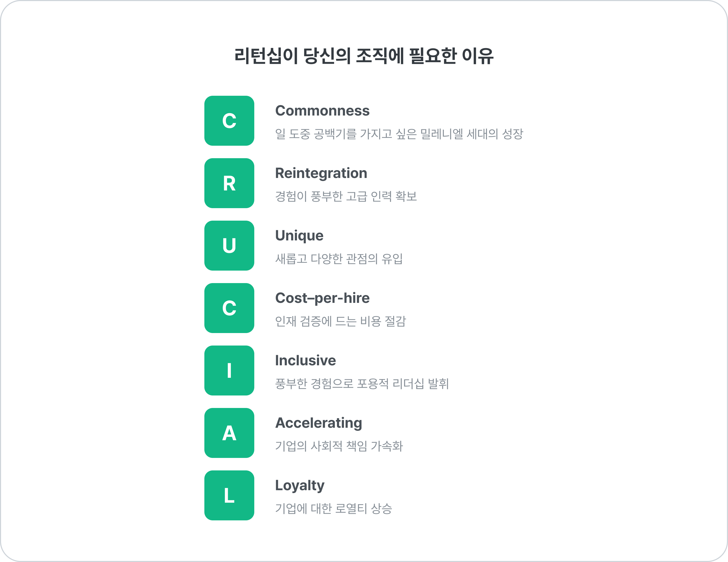Select the text 기업의 사회적 책임 가속화
Image resolution: width=728 pixels, height=562 pixels.
point(339,446)
